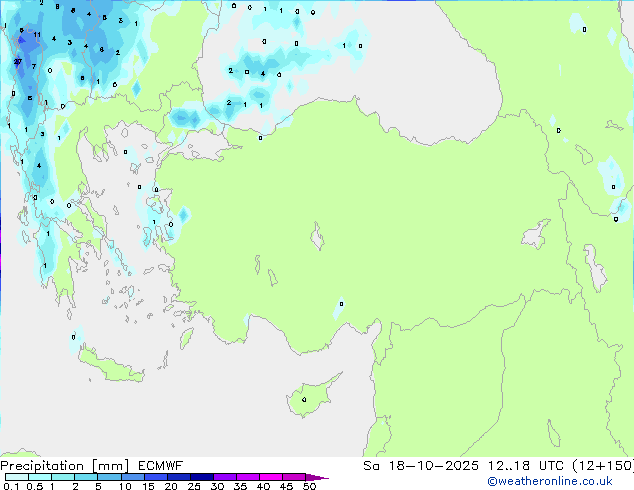634x490 pixels.
Task: Open the weatheronline.co.uk credit link
Action: (x=550, y=481)
